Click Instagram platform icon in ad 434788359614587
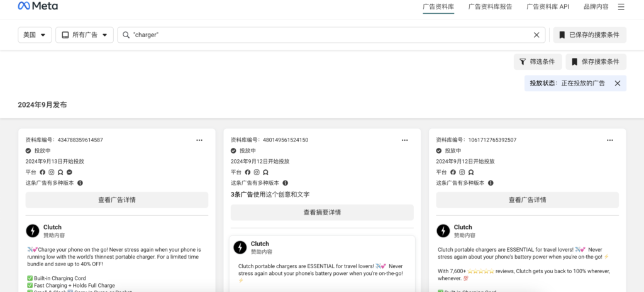 click(x=52, y=172)
